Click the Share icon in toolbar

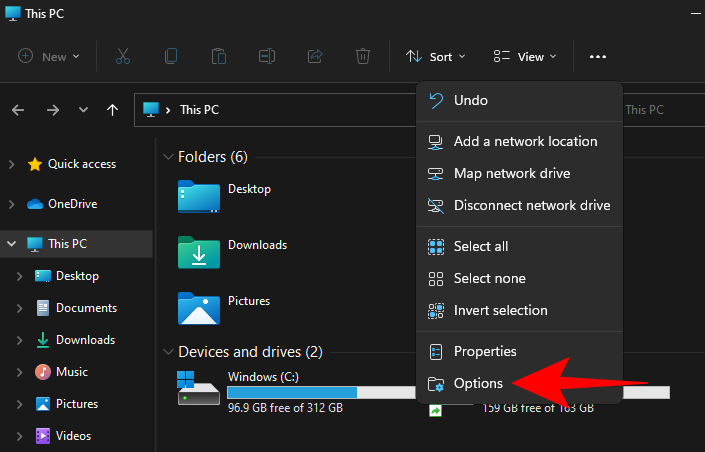tap(316, 57)
